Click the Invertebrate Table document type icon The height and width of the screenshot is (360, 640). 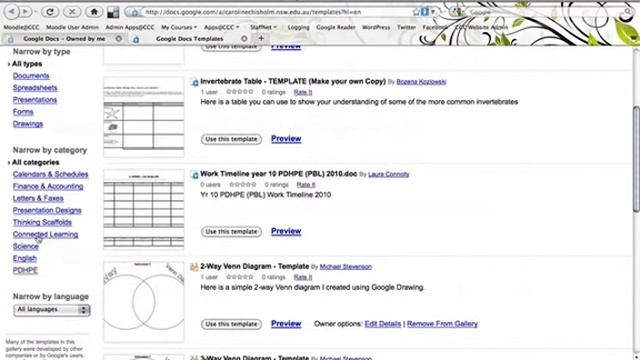point(194,82)
